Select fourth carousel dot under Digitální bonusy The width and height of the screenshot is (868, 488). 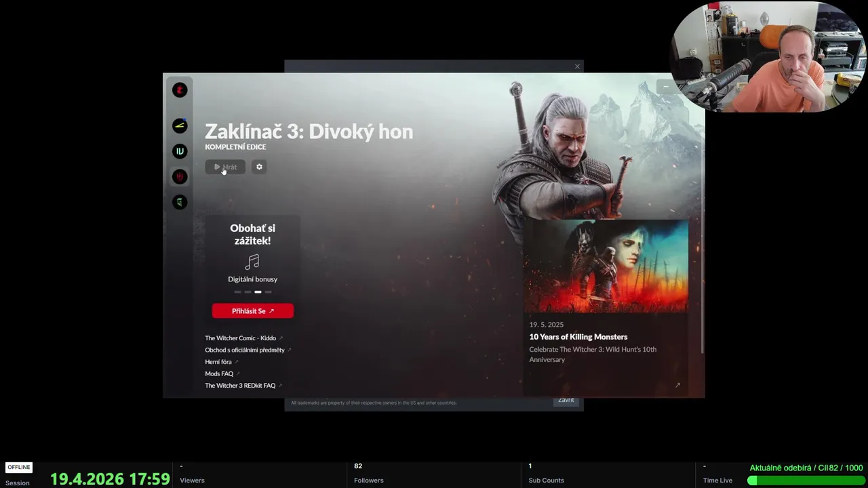click(x=268, y=292)
